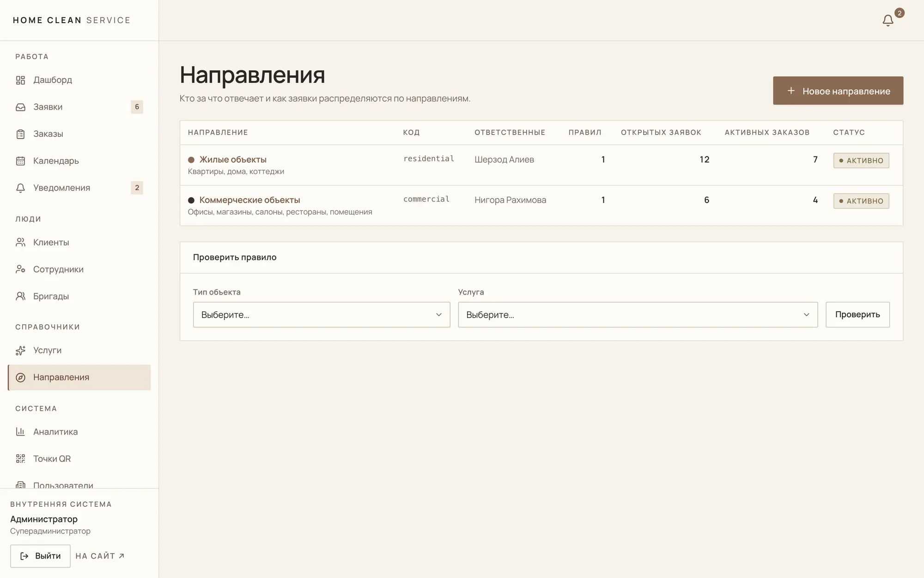The image size is (924, 578).
Task: Click the Проверить button
Action: tap(857, 315)
